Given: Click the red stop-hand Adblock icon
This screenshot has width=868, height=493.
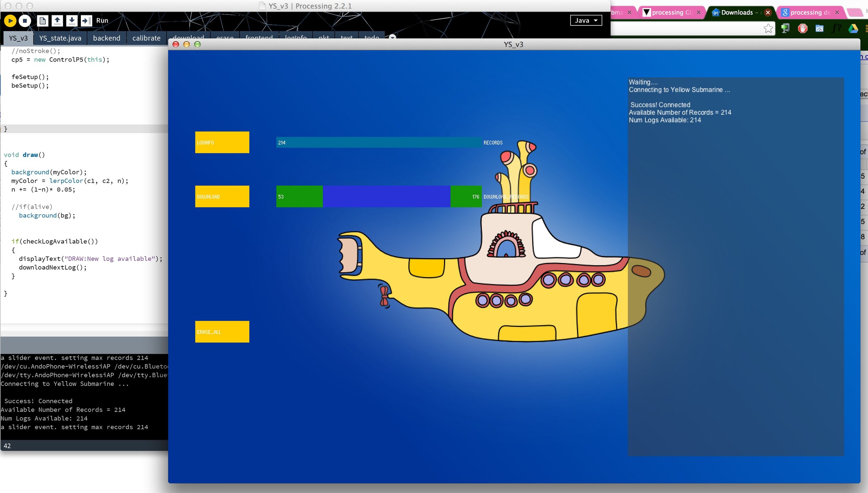Looking at the screenshot, I should click(802, 28).
